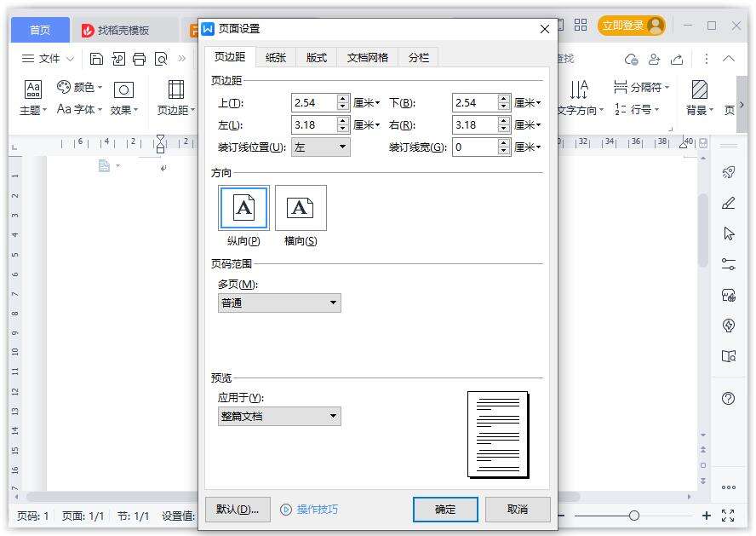
Task: Click the zoom slider handle in status bar
Action: (633, 516)
